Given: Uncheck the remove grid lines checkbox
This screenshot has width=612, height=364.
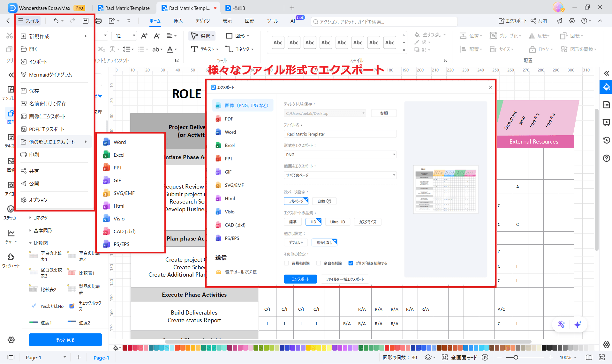Looking at the screenshot, I should pos(351,263).
